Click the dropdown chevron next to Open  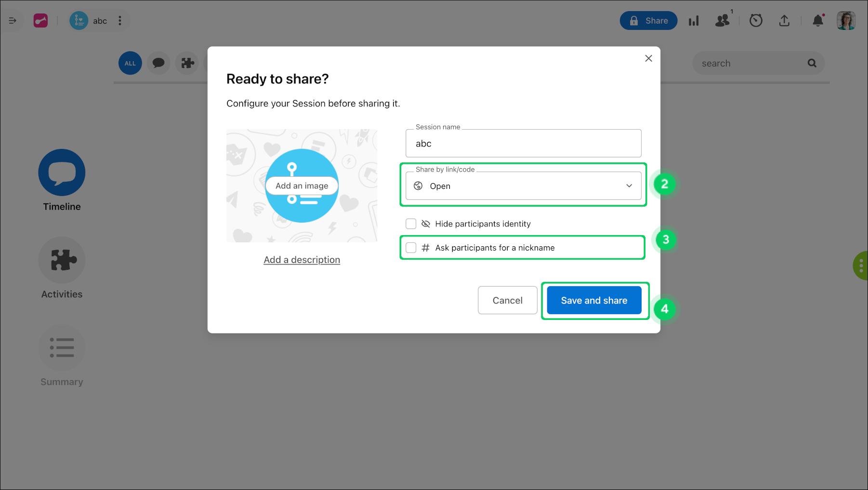pos(629,186)
